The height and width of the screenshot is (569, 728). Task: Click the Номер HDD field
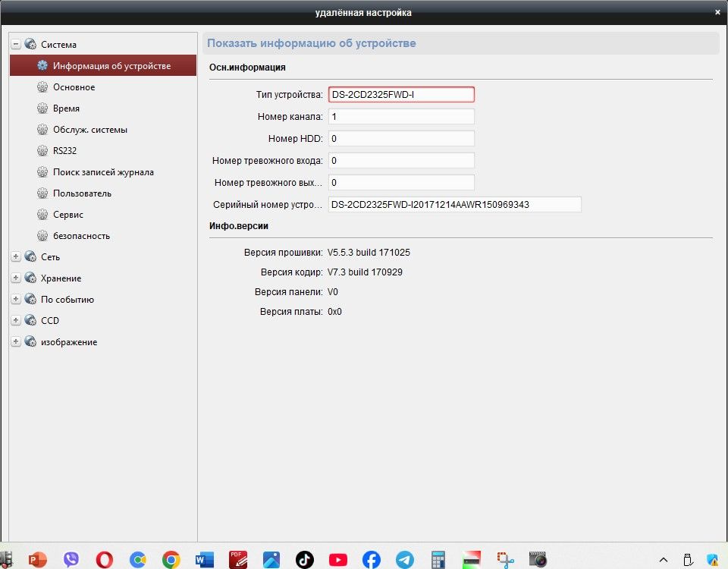(x=401, y=138)
